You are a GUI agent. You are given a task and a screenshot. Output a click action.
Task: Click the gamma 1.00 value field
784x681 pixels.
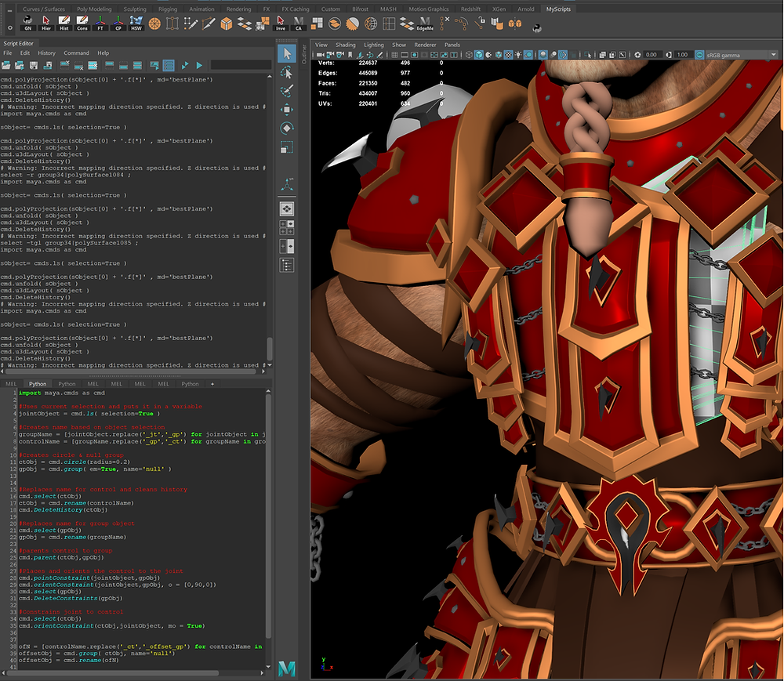coord(683,54)
